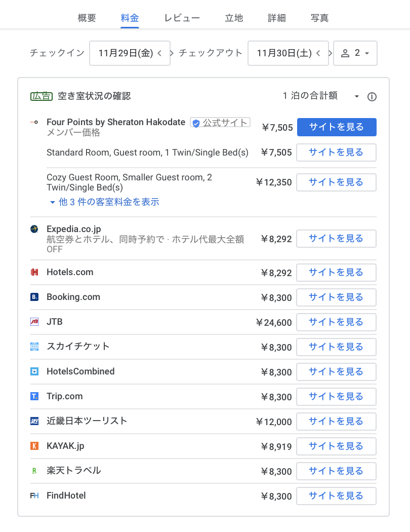Screen dimensions: 410x532
Task: Click the スカイチケット globe logo icon
Action: click(x=34, y=347)
